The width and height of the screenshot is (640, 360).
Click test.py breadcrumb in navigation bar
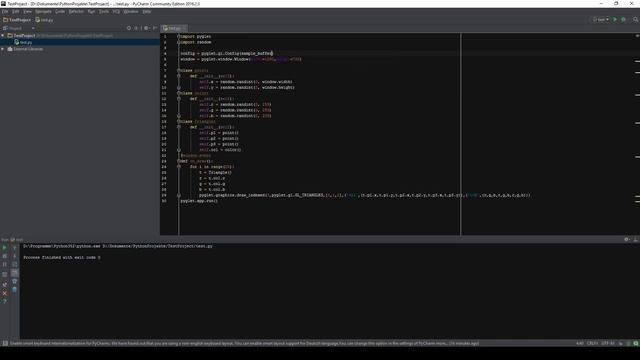44,20
